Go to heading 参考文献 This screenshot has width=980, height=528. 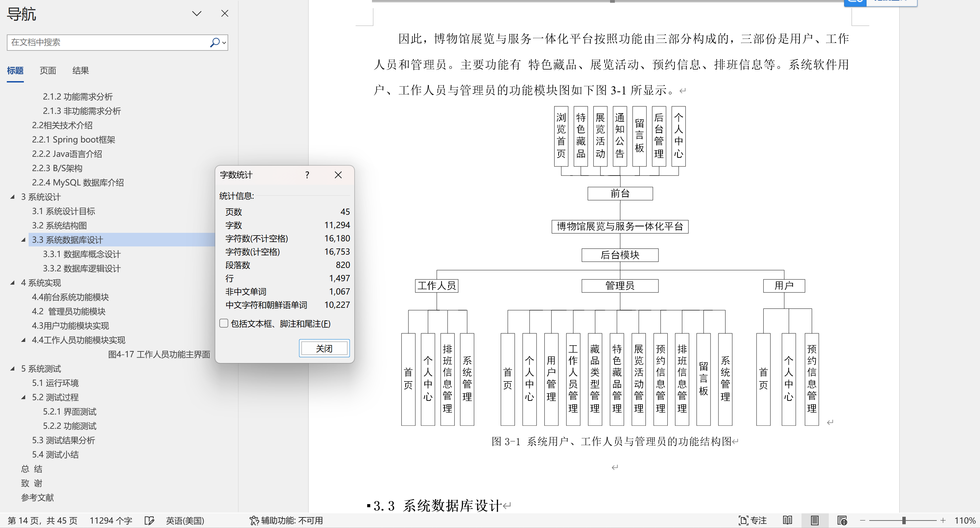37,498
